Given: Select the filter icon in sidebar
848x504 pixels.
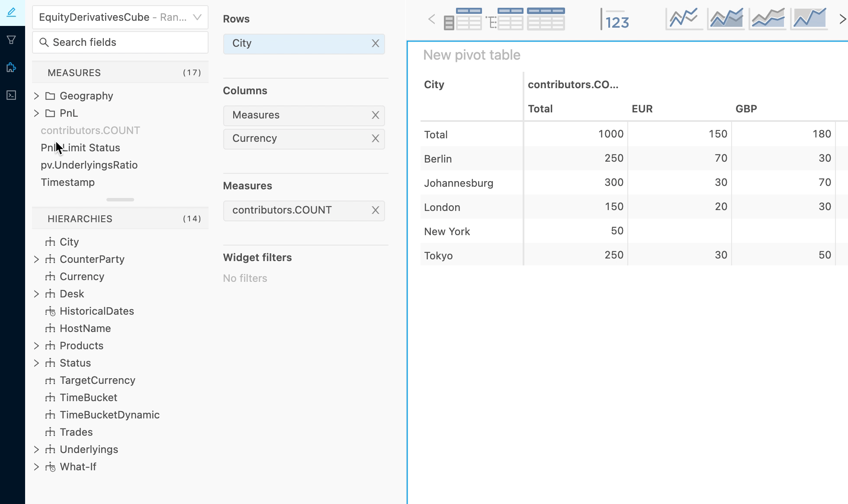Looking at the screenshot, I should pyautogui.click(x=12, y=39).
